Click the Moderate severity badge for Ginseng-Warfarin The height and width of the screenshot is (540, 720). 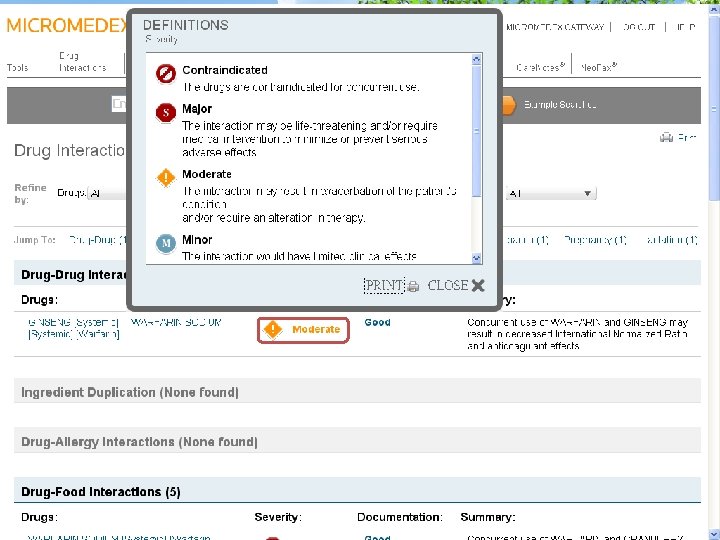pos(303,330)
